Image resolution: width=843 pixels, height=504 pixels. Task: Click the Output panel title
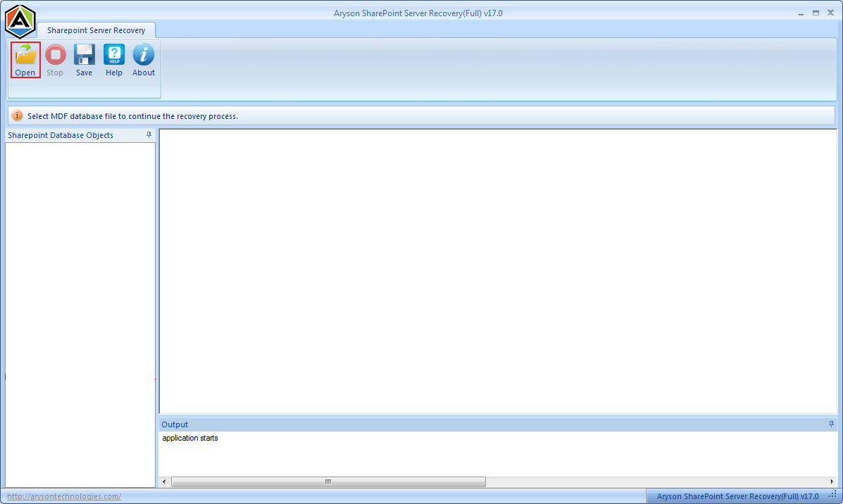(x=175, y=424)
